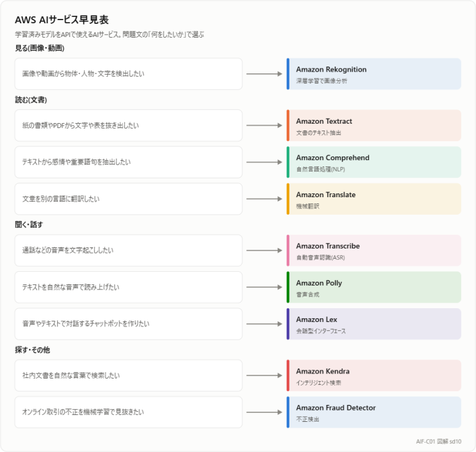Screen dimensions: 476x452
Task: Select the box 'テキストを自然な音声で読み上げたい'
Action: (128, 287)
